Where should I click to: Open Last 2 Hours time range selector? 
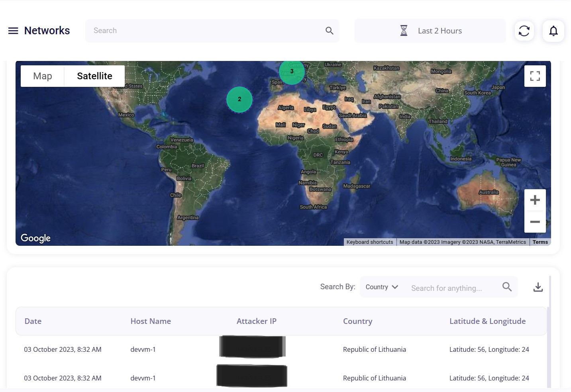[430, 31]
